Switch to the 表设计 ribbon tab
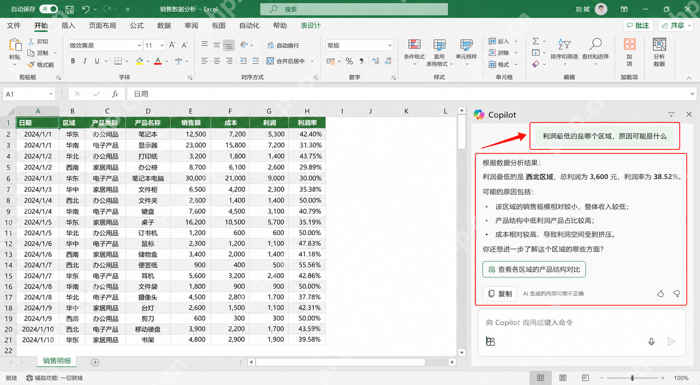The height and width of the screenshot is (385, 700). pos(310,25)
